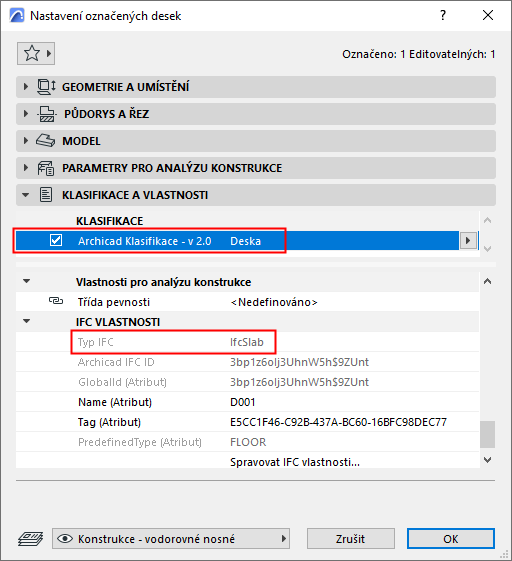Click the help question mark button

tap(443, 15)
